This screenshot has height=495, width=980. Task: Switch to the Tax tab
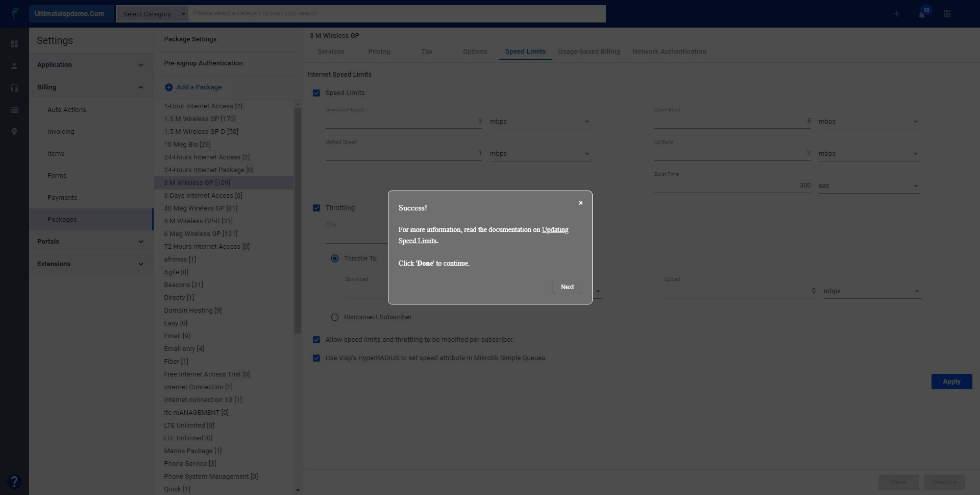[427, 52]
